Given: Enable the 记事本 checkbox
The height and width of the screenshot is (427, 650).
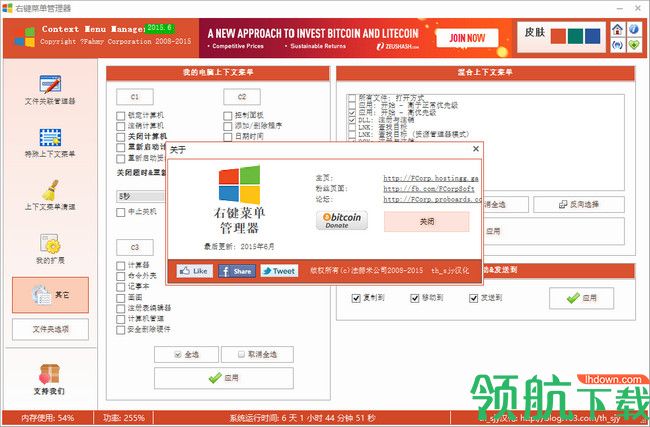Looking at the screenshot, I should (121, 287).
